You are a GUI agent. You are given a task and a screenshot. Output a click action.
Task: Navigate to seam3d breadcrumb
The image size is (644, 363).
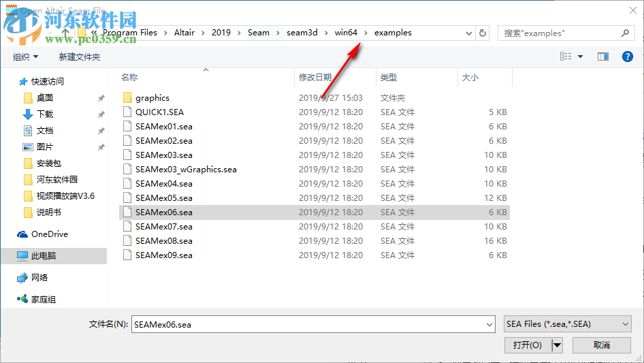(302, 33)
